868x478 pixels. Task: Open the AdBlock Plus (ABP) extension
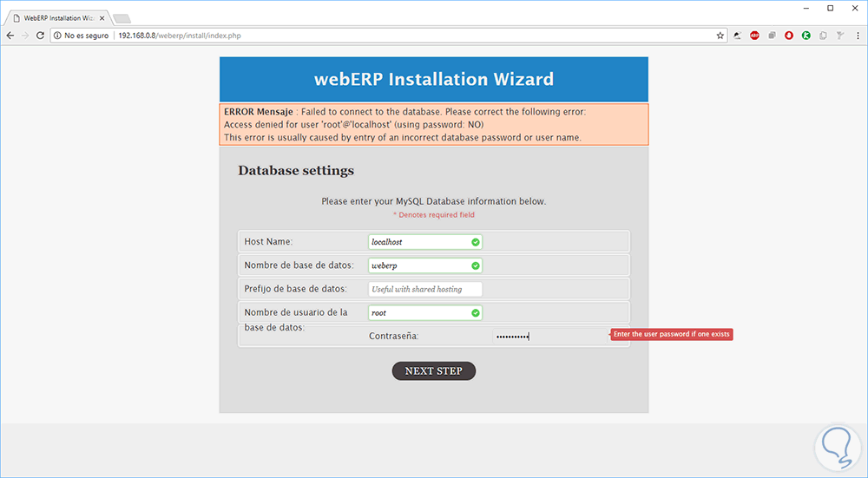click(x=754, y=36)
